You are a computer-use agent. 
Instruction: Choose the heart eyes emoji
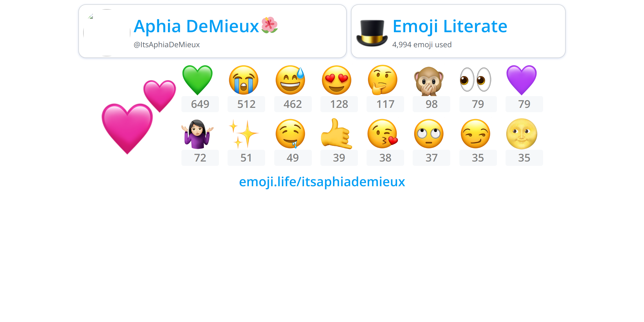[x=336, y=80]
